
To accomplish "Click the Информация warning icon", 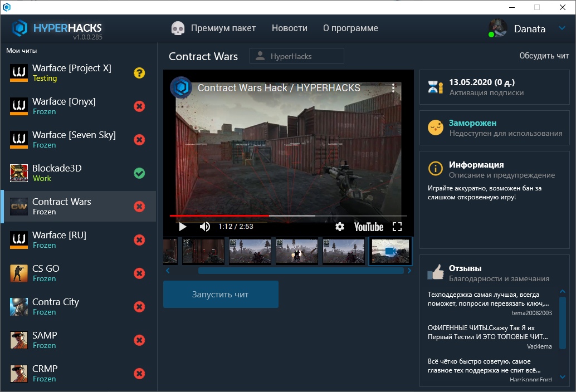I will (x=435, y=169).
